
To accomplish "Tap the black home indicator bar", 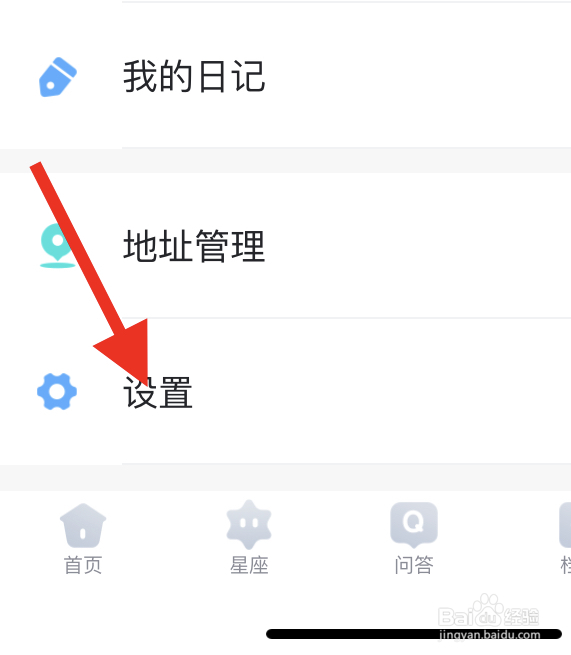I will tap(414, 634).
